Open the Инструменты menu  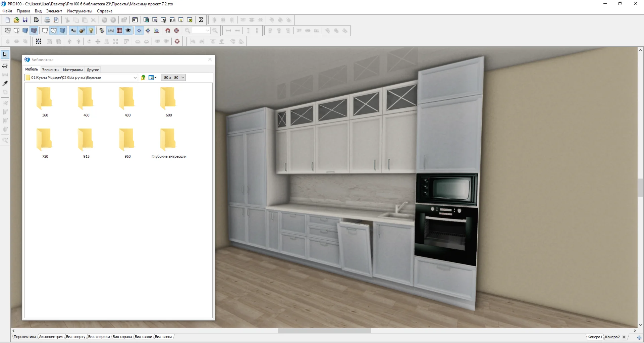pyautogui.click(x=79, y=11)
